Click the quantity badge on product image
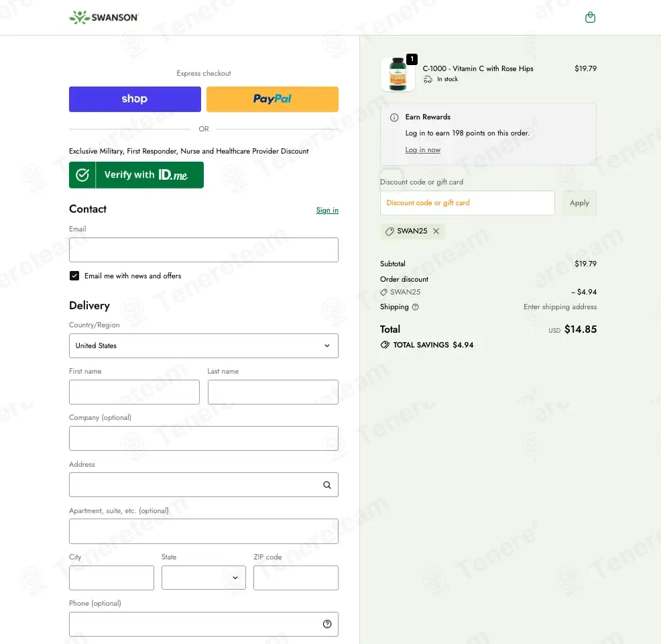 coord(412,60)
